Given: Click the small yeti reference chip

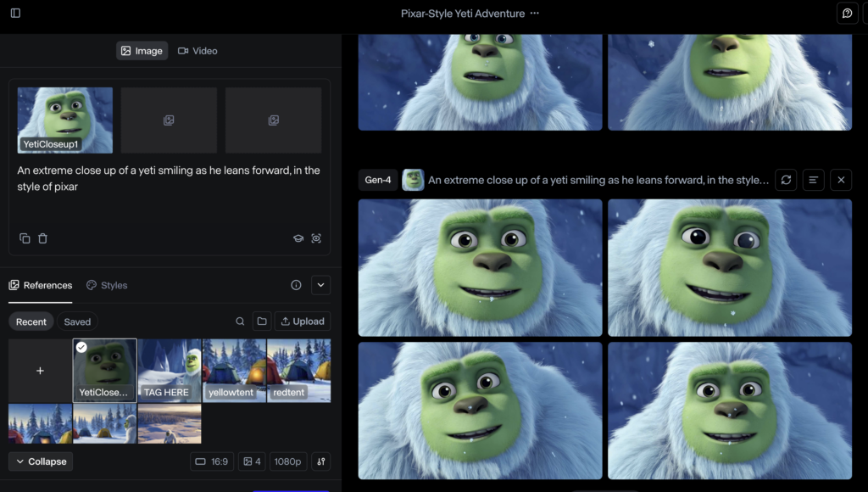Looking at the screenshot, I should pyautogui.click(x=413, y=180).
